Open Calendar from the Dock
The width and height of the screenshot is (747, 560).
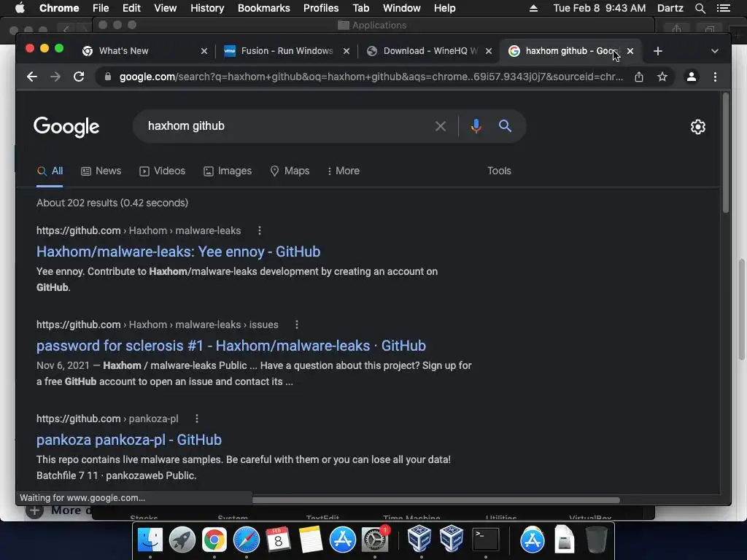click(x=278, y=540)
